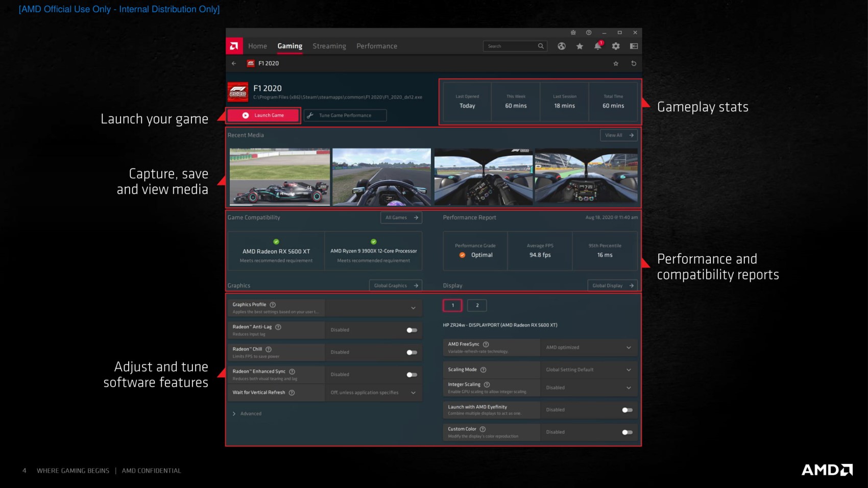Click the AMD Radeon RX 5600 XT compatibility card

pyautogui.click(x=276, y=251)
